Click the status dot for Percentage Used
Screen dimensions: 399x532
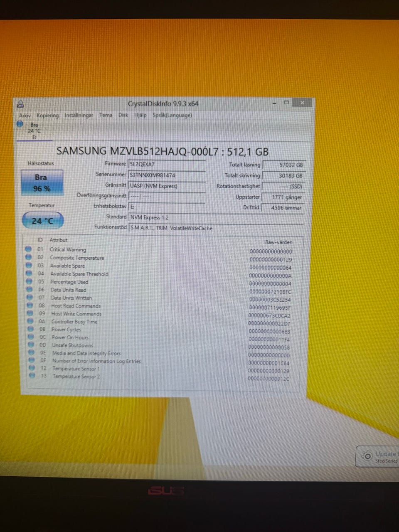coord(29,281)
